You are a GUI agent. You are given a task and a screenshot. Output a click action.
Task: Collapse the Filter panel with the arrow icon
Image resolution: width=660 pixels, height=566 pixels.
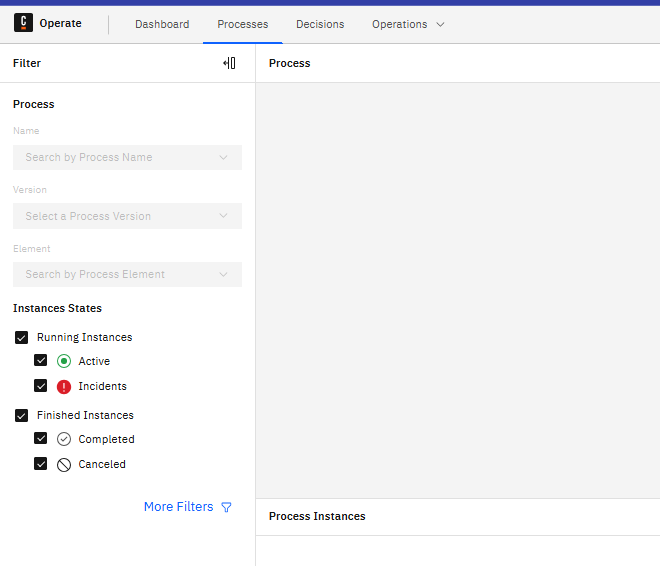pos(229,63)
